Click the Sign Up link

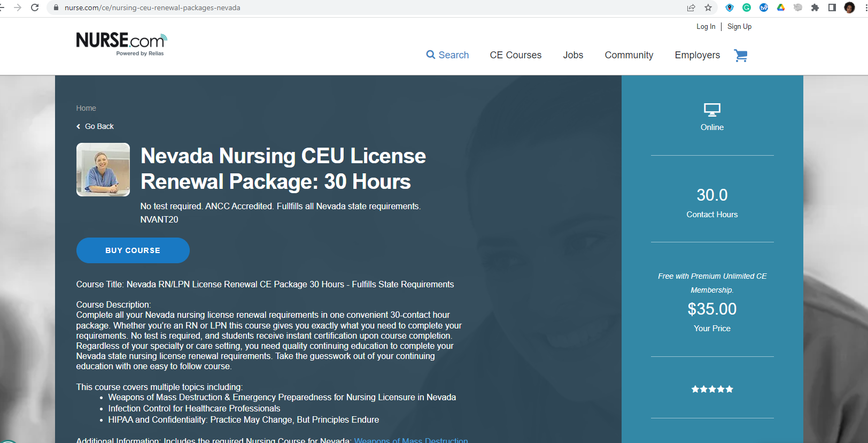(x=739, y=26)
